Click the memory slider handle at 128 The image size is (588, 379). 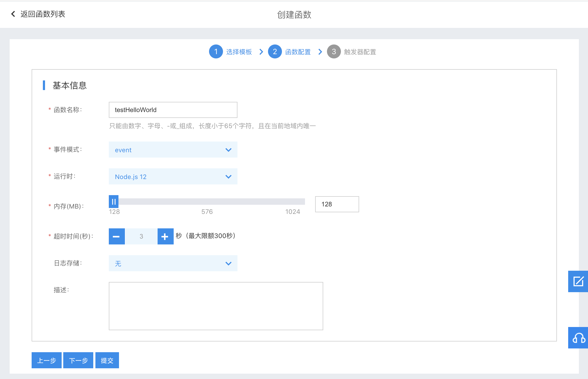pos(114,202)
